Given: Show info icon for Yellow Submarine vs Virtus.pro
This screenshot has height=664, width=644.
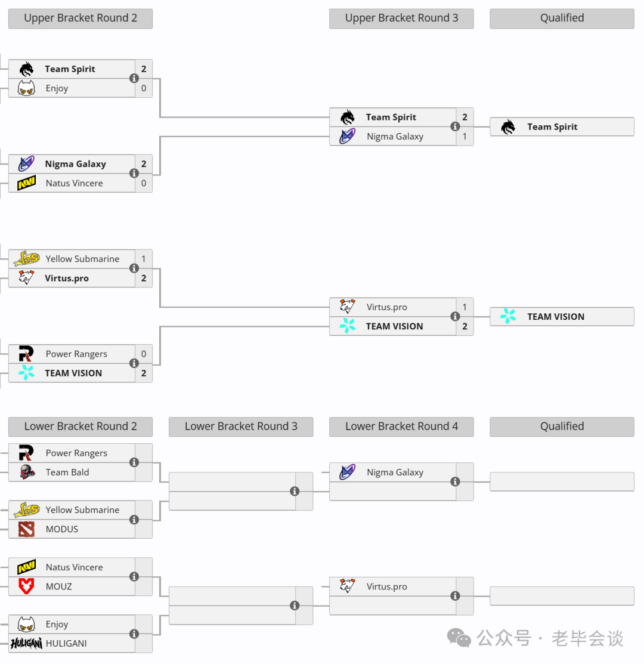Looking at the screenshot, I should click(x=134, y=268).
